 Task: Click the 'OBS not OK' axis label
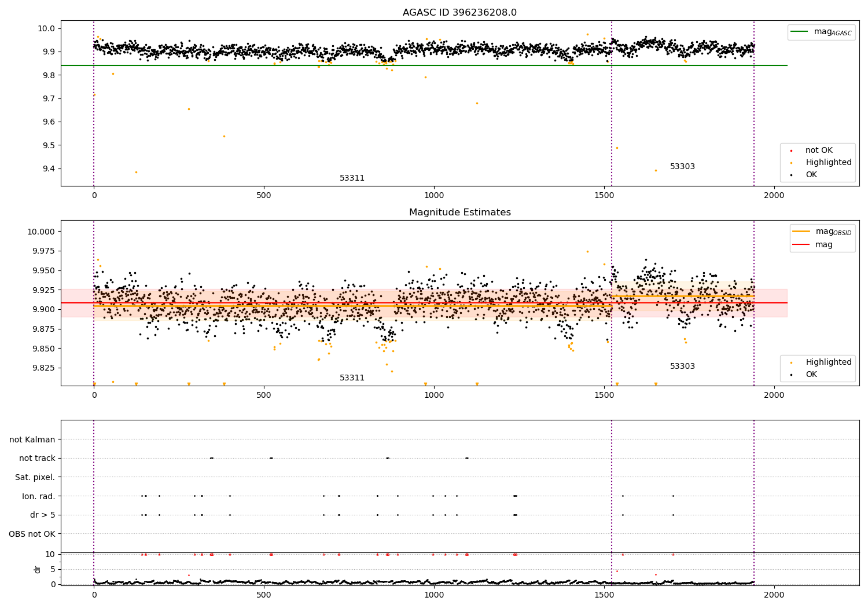(32, 534)
